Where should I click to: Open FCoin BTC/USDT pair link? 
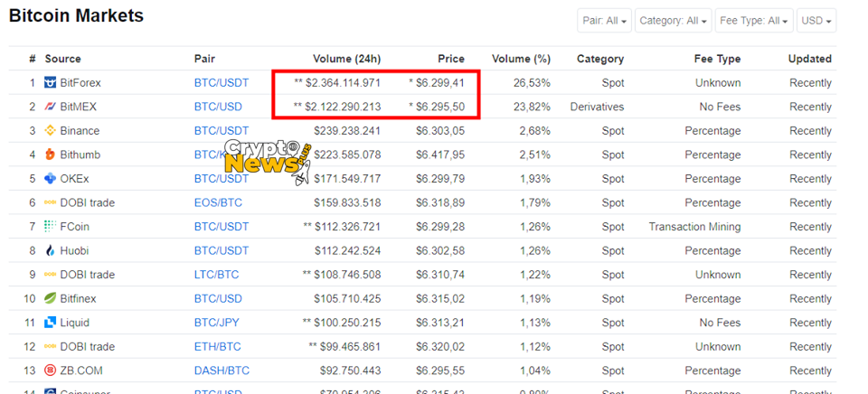222,226
